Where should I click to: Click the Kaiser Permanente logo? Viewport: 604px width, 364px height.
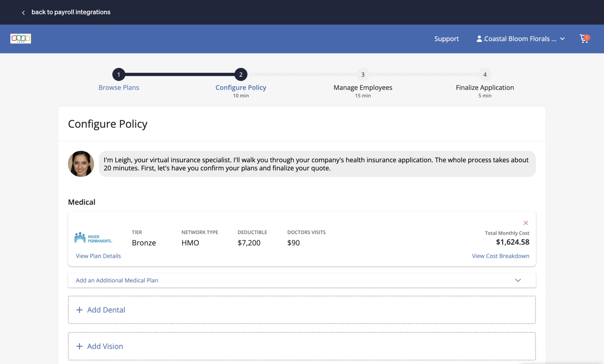point(94,238)
